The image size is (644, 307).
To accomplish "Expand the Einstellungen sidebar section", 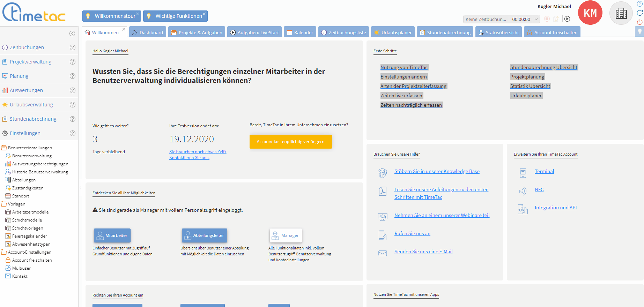I will point(25,133).
